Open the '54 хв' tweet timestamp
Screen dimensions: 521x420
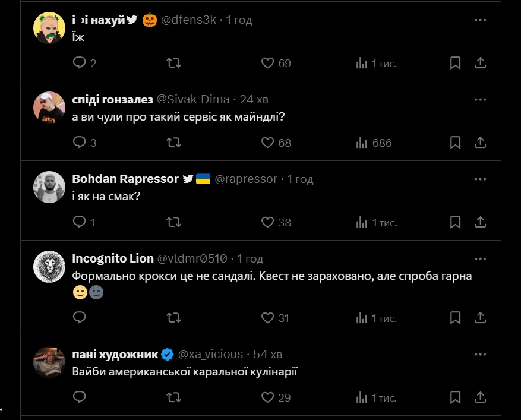pos(267,354)
